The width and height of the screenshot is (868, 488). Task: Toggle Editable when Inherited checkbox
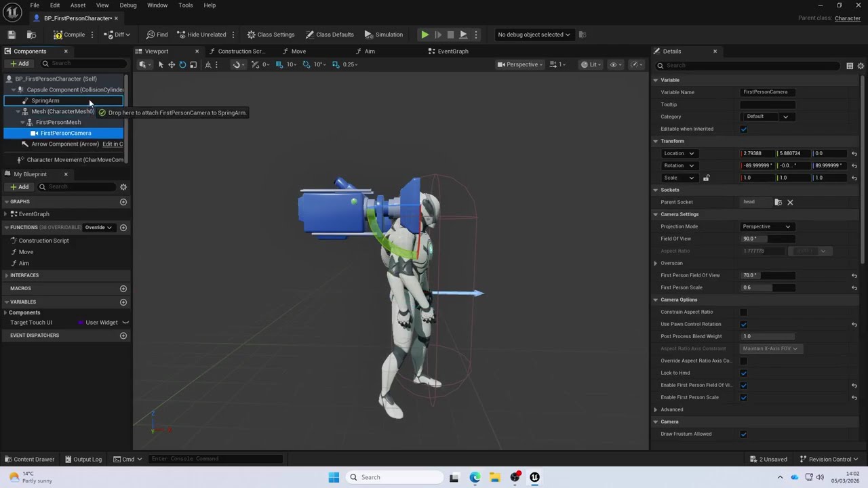pyautogui.click(x=744, y=129)
